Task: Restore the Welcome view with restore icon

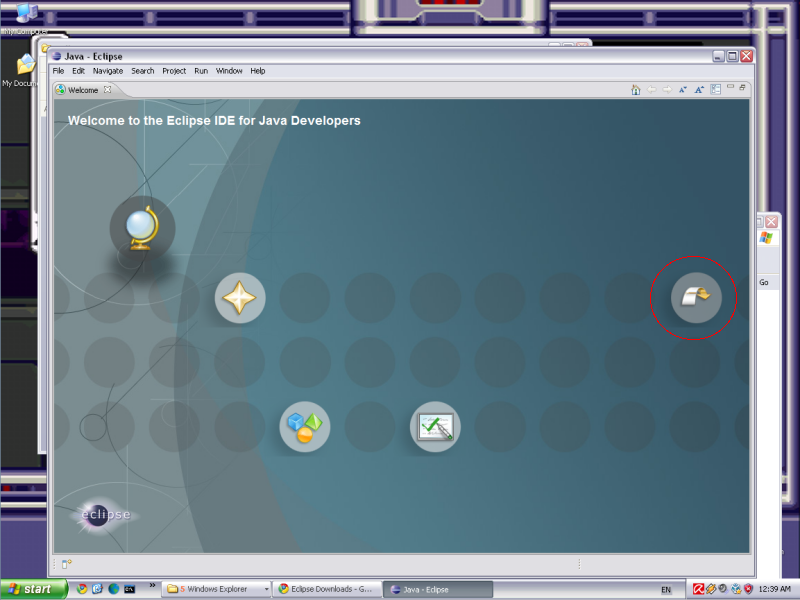Action: [742, 88]
